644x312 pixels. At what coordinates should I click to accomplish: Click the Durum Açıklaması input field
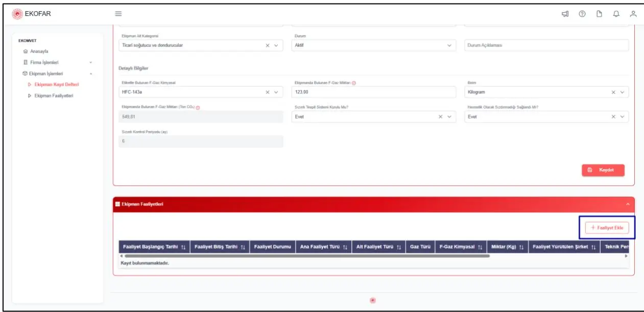coord(547,45)
